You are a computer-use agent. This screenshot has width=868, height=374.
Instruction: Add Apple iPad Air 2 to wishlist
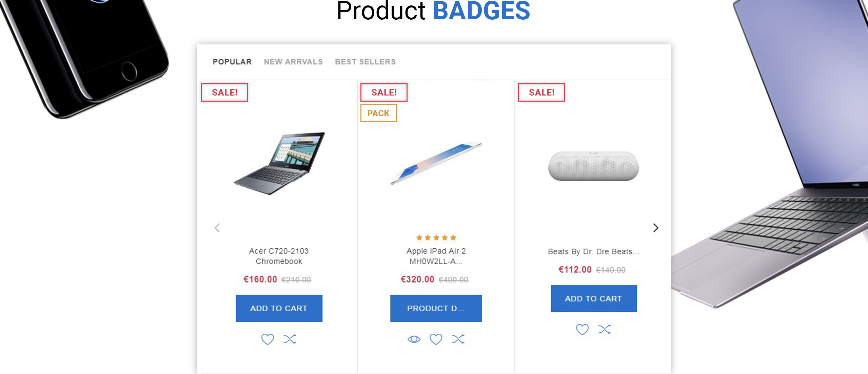pyautogui.click(x=436, y=339)
